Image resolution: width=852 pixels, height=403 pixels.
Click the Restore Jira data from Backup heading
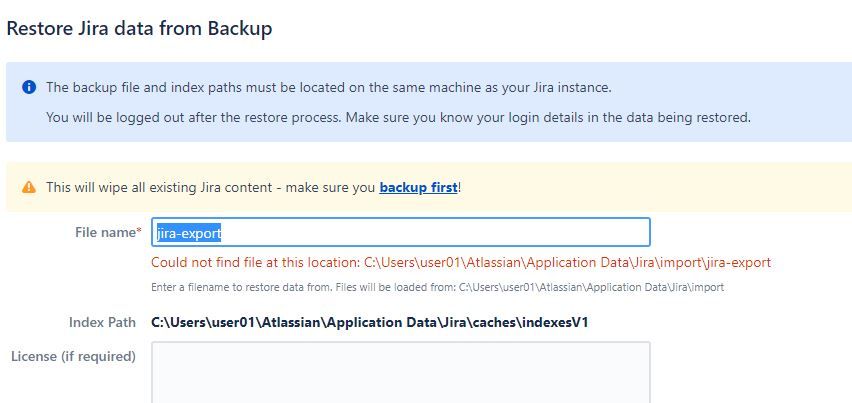139,29
